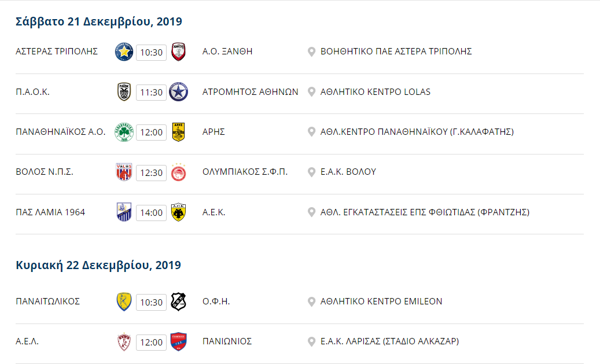Screen dimensions: 600x364
Task: Open venue ΑΘΛΗΤΙΚΟ ΚΕΝΤΡΟ EMILEON
Action: point(381,302)
